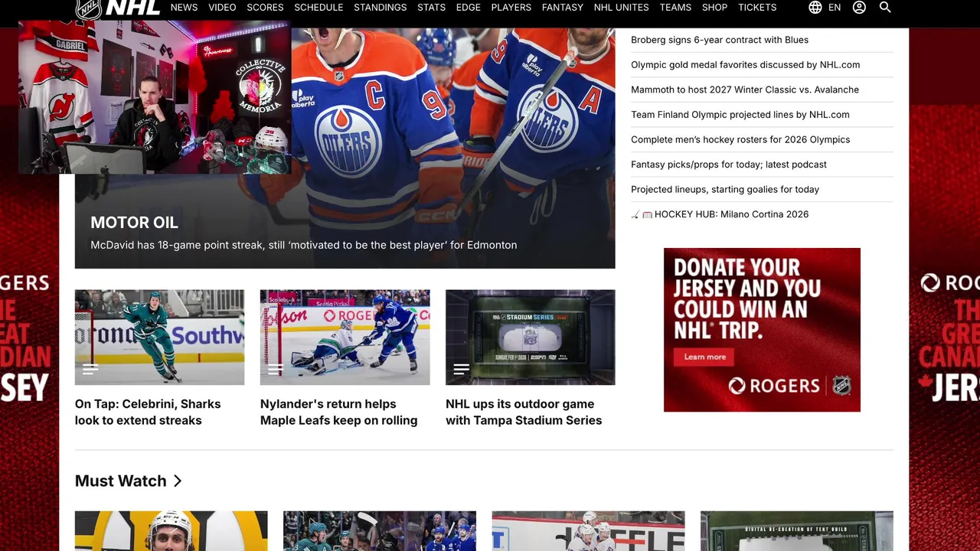Visit the SHOP link
This screenshot has width=980, height=551.
point(714,8)
